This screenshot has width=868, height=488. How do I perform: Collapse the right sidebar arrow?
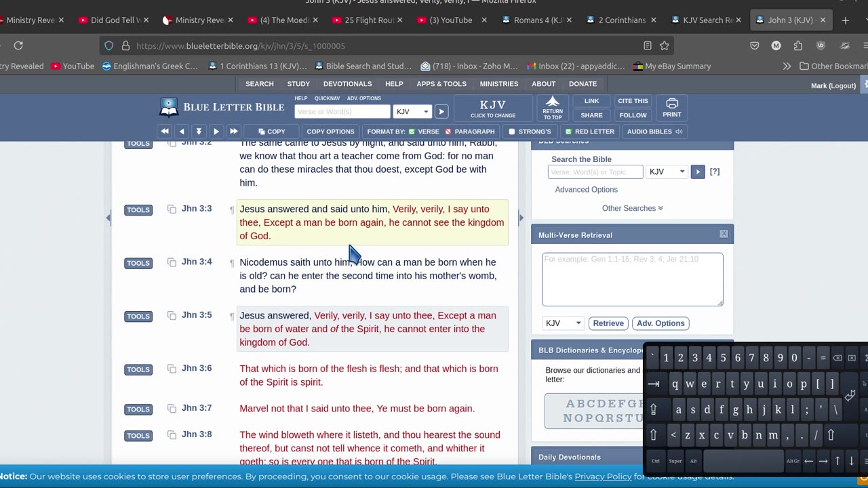[x=521, y=218]
